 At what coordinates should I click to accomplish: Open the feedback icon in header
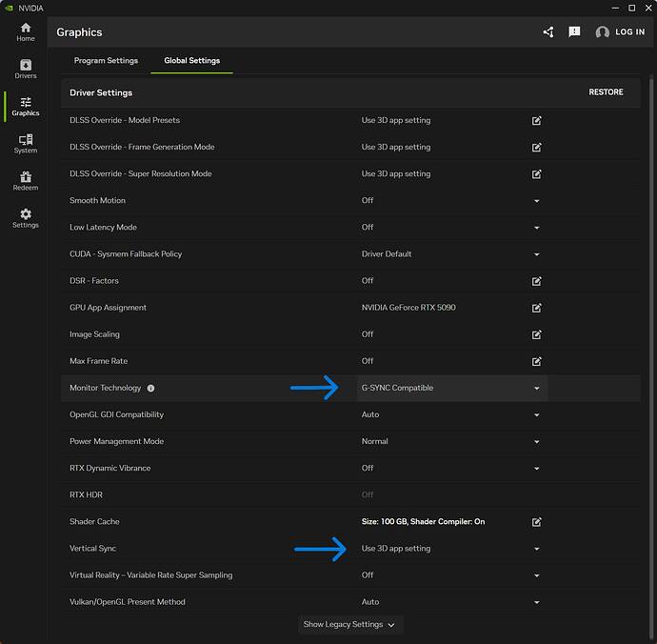pos(574,31)
